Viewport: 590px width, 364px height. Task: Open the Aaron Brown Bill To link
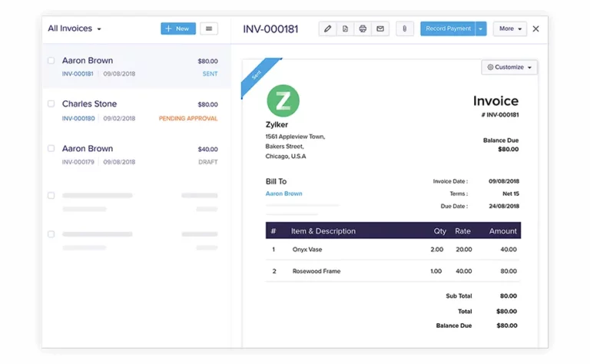coord(283,194)
